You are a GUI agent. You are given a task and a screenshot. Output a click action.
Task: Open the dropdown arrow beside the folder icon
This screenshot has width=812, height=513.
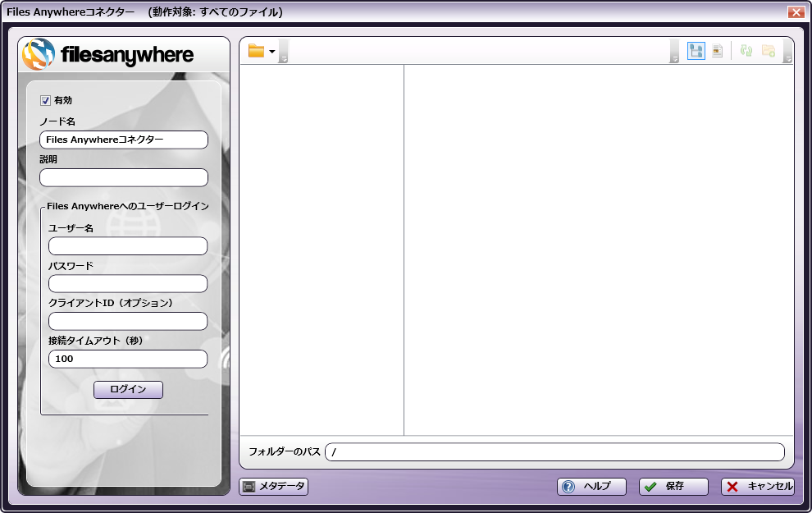[x=271, y=51]
